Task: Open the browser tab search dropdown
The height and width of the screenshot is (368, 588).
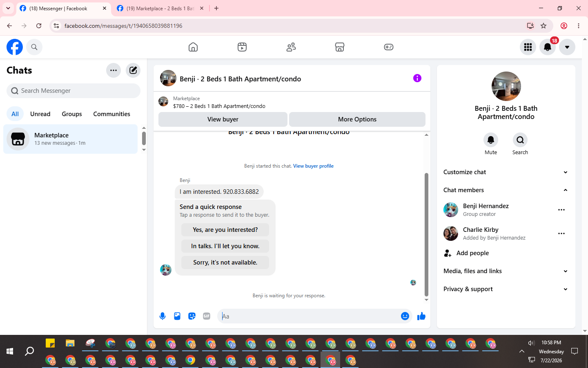Action: (x=8, y=8)
